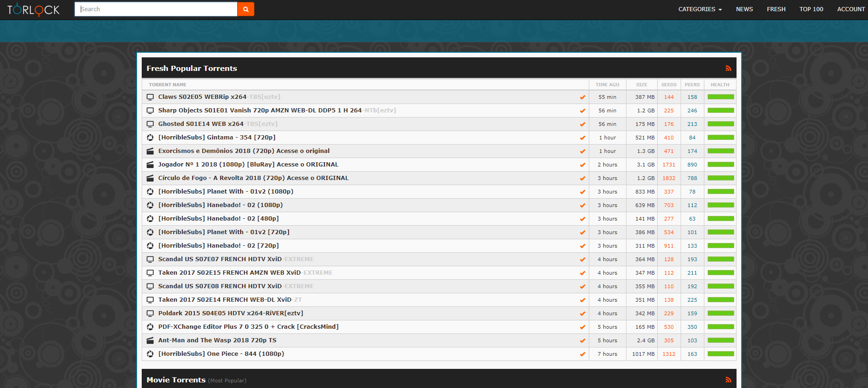Click seeds value 1832 in Círculo de Fogo row
Viewport: 868px width, 388px height.
[668, 178]
